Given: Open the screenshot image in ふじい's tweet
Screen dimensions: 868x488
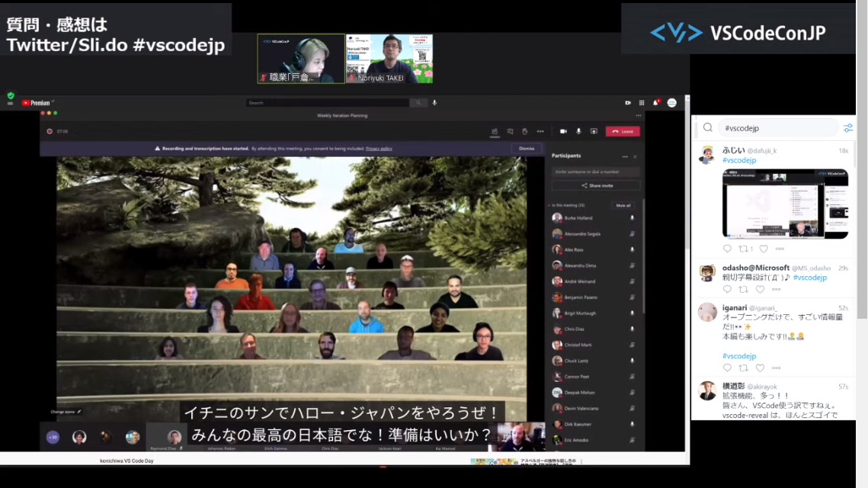Looking at the screenshot, I should tap(785, 204).
